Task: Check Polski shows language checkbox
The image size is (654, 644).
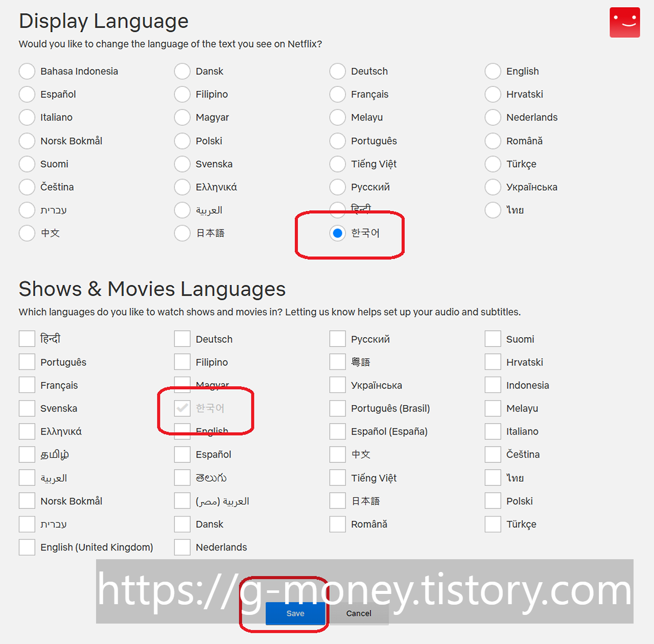Action: click(493, 500)
